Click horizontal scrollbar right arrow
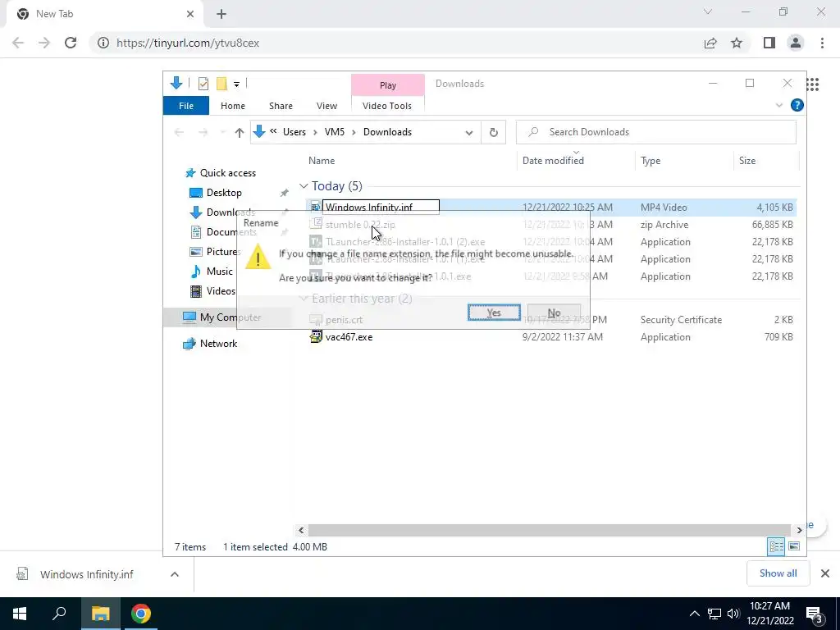The width and height of the screenshot is (840, 630). click(799, 530)
